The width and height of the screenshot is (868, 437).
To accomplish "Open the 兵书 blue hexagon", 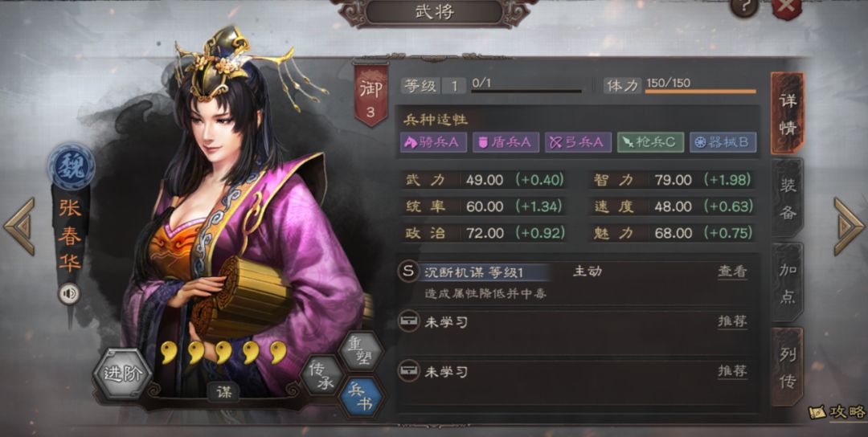I will [x=360, y=397].
